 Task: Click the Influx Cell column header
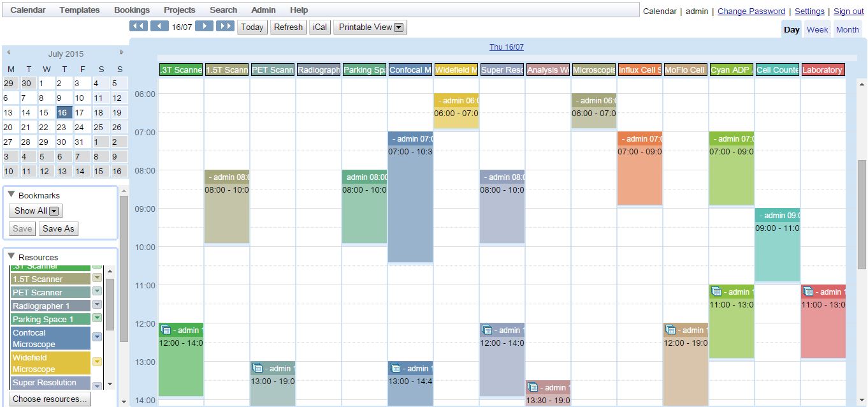click(640, 70)
